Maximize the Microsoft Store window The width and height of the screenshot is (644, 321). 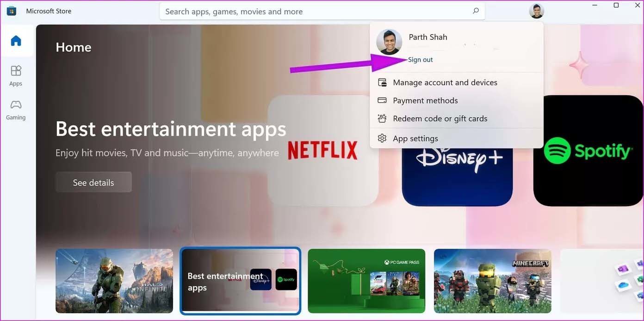(616, 5)
